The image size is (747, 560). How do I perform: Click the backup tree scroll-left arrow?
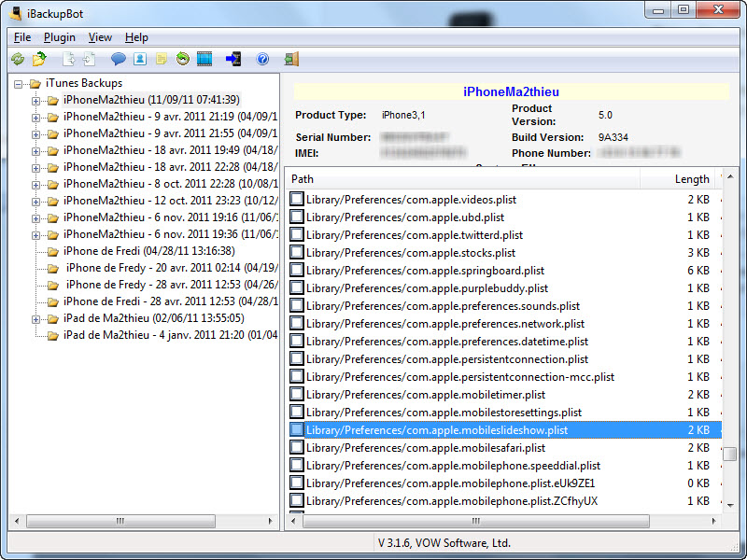click(17, 521)
